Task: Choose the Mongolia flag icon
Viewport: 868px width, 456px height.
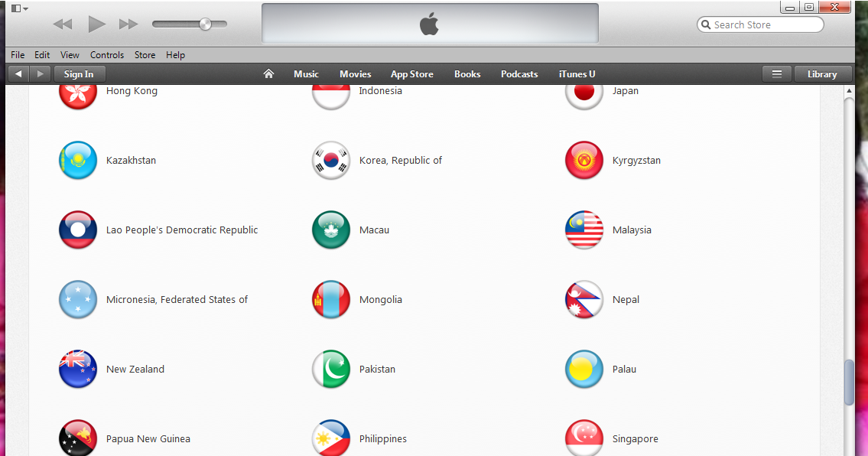Action: click(331, 299)
